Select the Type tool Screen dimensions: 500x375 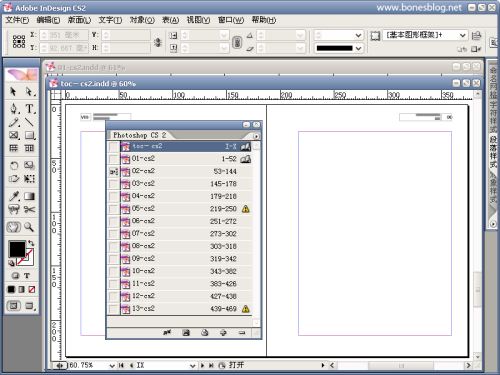[x=30, y=109]
